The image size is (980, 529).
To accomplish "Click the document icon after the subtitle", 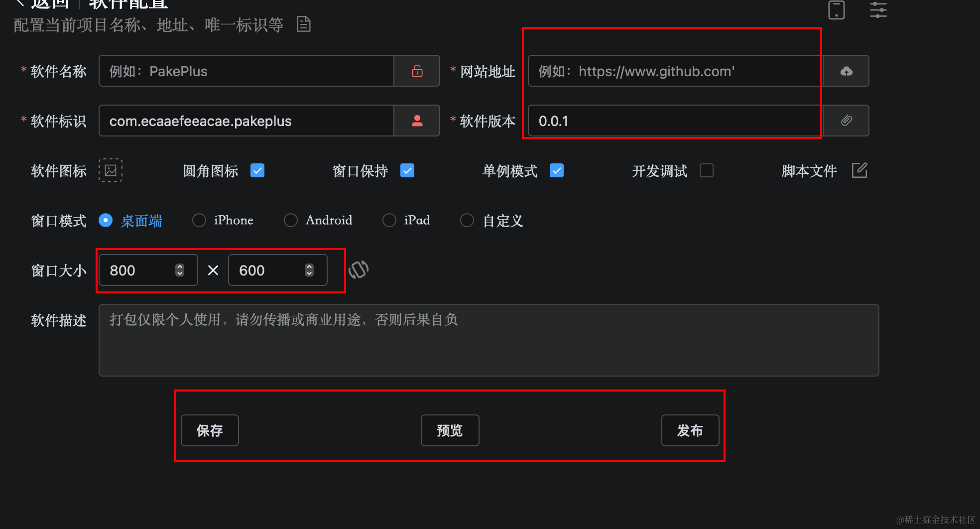I will tap(304, 24).
